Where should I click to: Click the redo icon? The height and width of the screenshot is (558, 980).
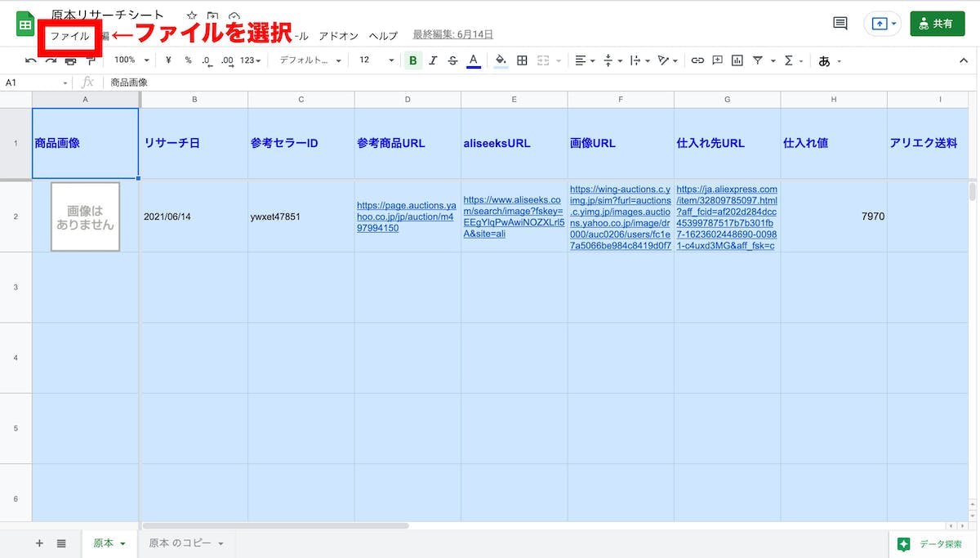pyautogui.click(x=51, y=60)
